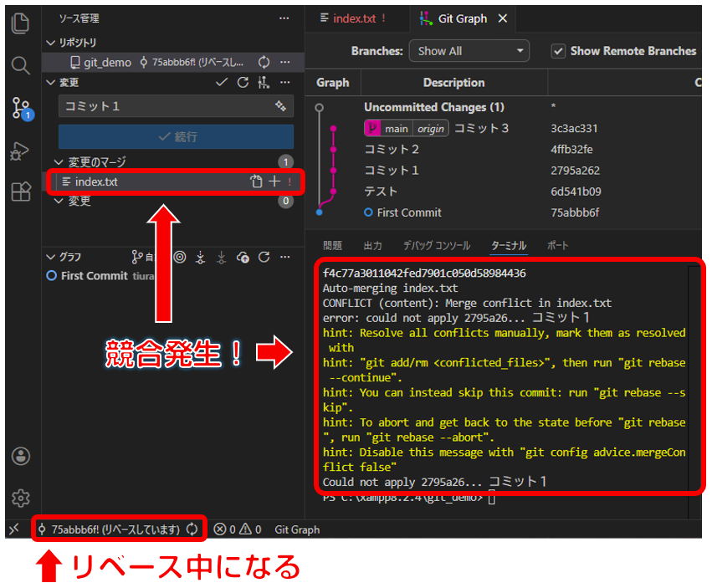712x588 pixels.
Task: Open the Explorer view in the activity bar
Action: click(21, 23)
